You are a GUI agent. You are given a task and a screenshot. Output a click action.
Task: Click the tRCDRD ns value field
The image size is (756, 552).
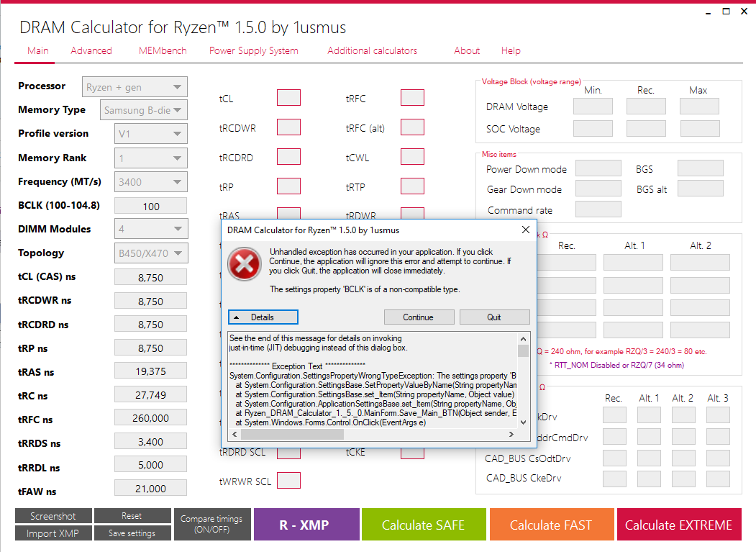coord(150,324)
